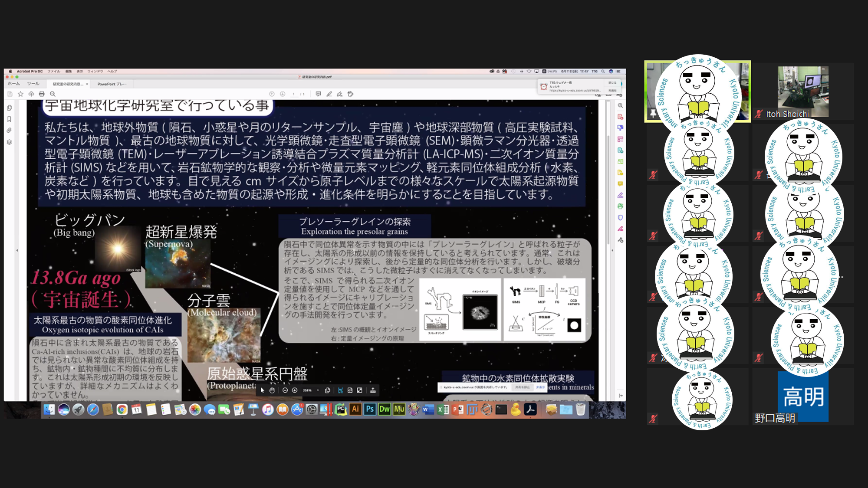
Task: Launch Illustrator from the Dock
Action: (355, 409)
